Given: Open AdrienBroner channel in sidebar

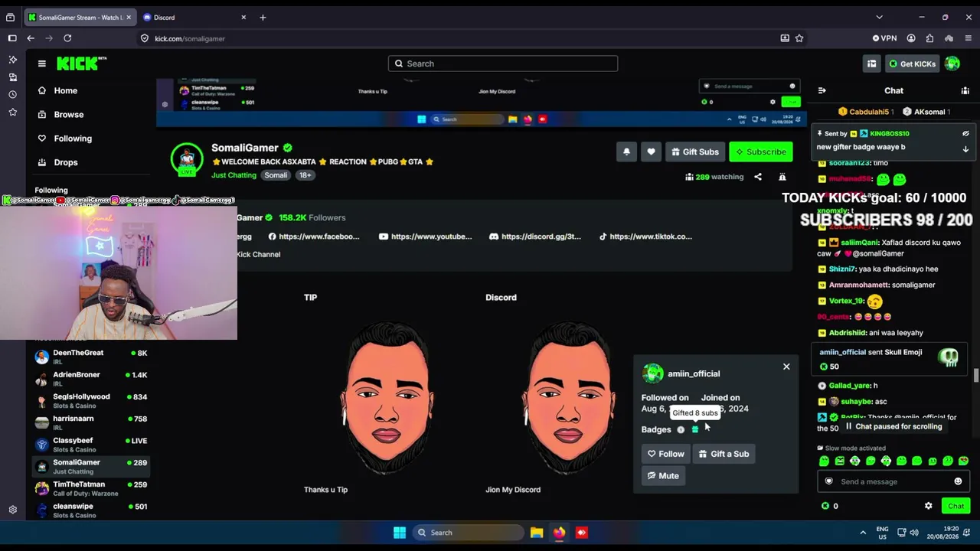Looking at the screenshot, I should [x=91, y=379].
